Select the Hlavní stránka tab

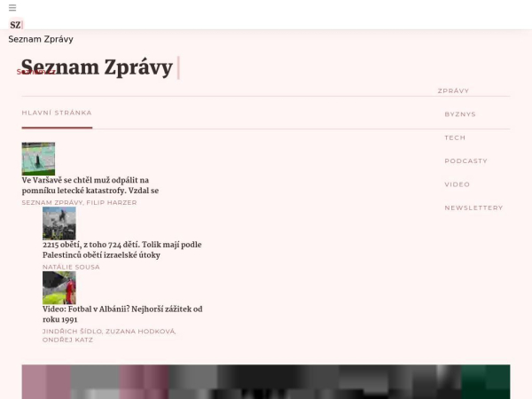tap(57, 113)
